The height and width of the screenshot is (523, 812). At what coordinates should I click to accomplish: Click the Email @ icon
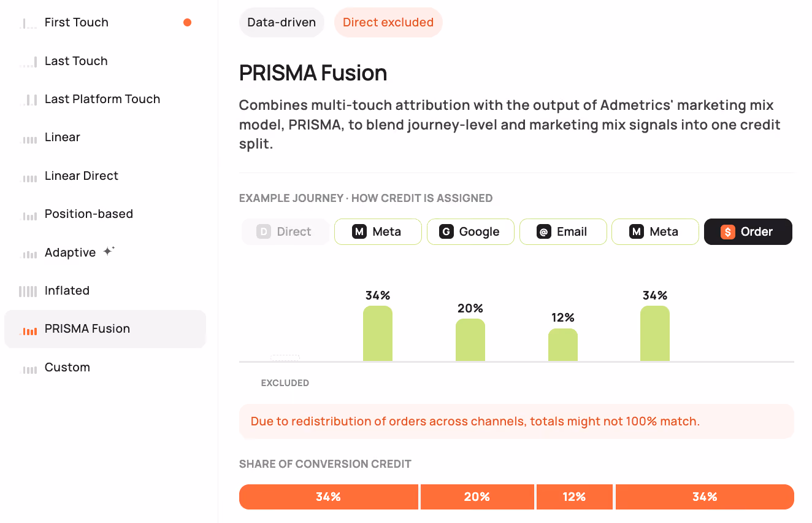click(543, 232)
